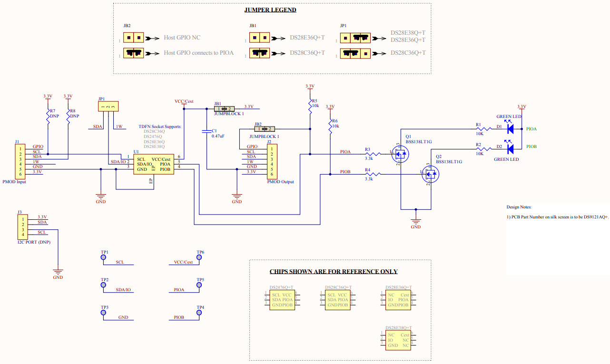Viewport: 610px width, 364px height.
Task: Click the GREEN LED D1 symbol
Action: [x=509, y=128]
